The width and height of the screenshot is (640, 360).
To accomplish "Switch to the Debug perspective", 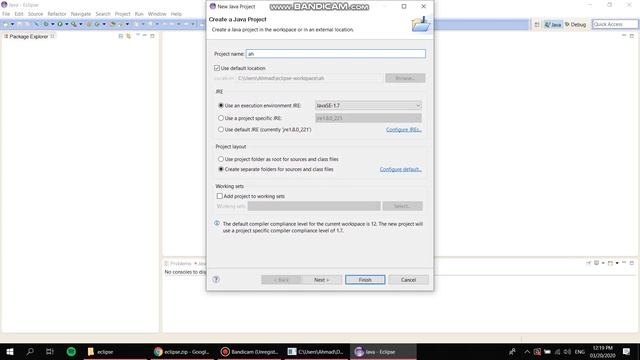I will coord(575,24).
